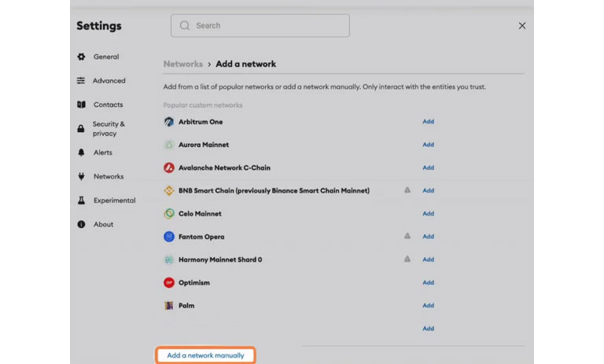Select Contacts in the settings sidebar
This screenshot has width=604, height=364.
pos(108,105)
